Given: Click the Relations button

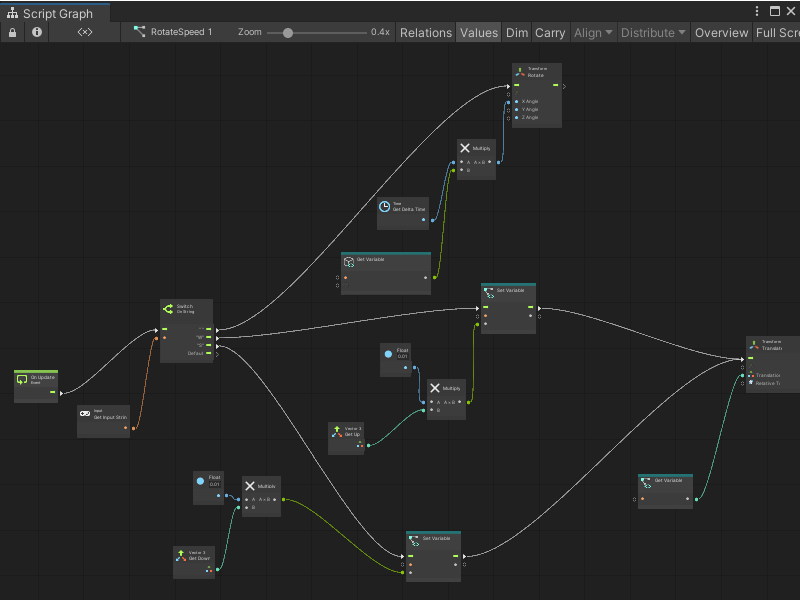Looking at the screenshot, I should (x=426, y=32).
